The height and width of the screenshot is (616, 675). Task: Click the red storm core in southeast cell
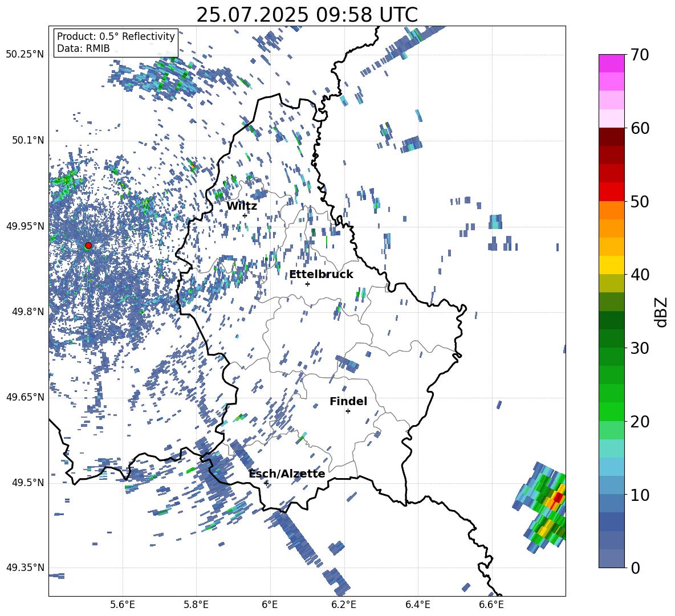point(558,497)
